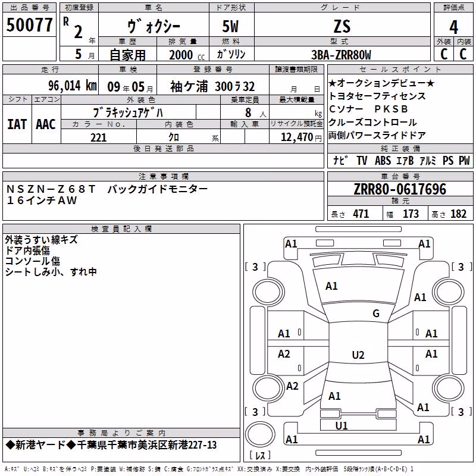Click the width value 173

(x=411, y=214)
